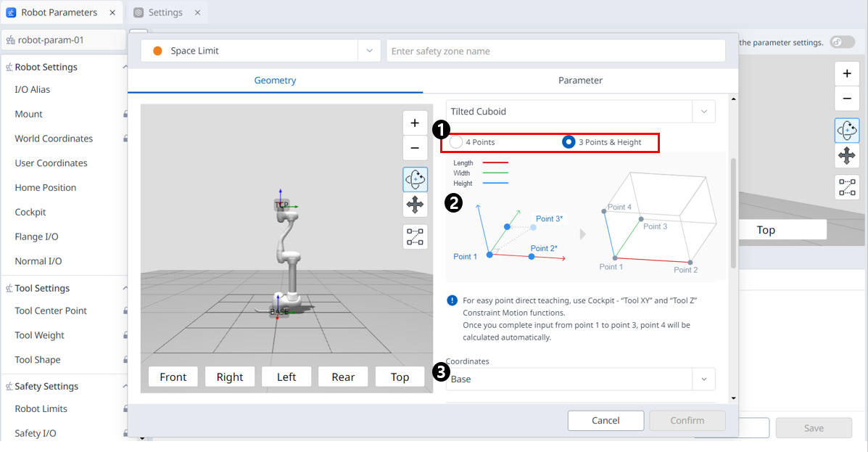Close the Robot Parameters tab
This screenshot has width=868, height=452.
(112, 12)
